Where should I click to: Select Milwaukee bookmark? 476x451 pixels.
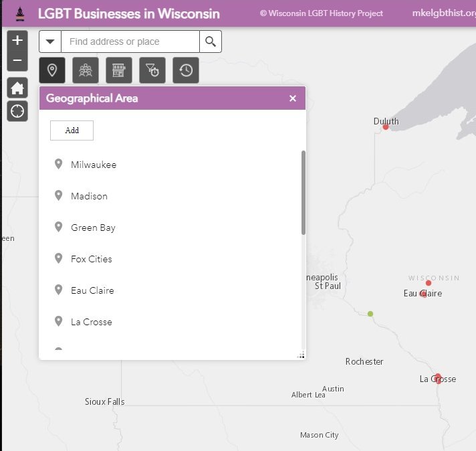93,165
